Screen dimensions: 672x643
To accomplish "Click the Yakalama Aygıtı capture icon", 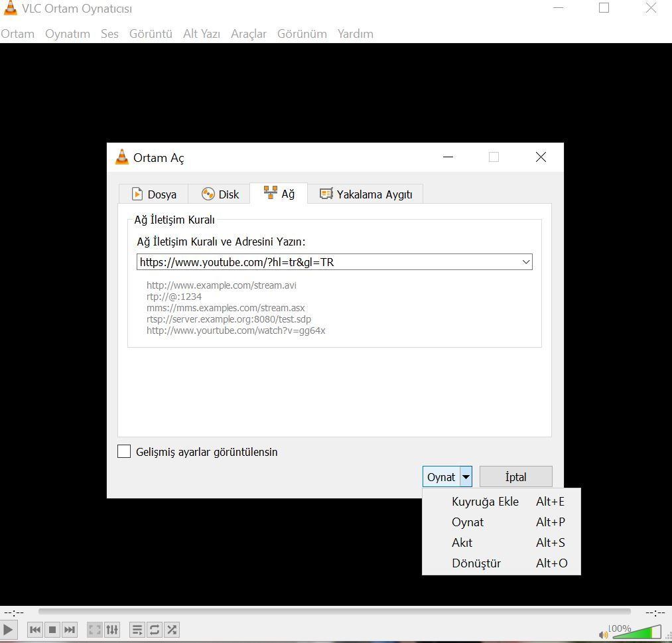I will (326, 194).
